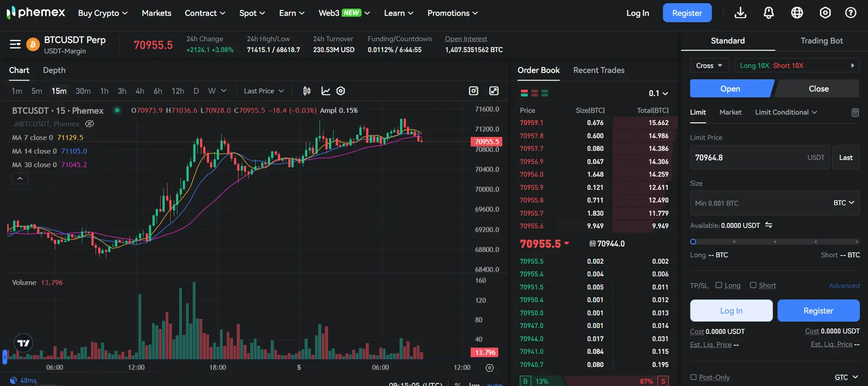Expand the Contract menu
The width and height of the screenshot is (868, 386).
pos(205,13)
